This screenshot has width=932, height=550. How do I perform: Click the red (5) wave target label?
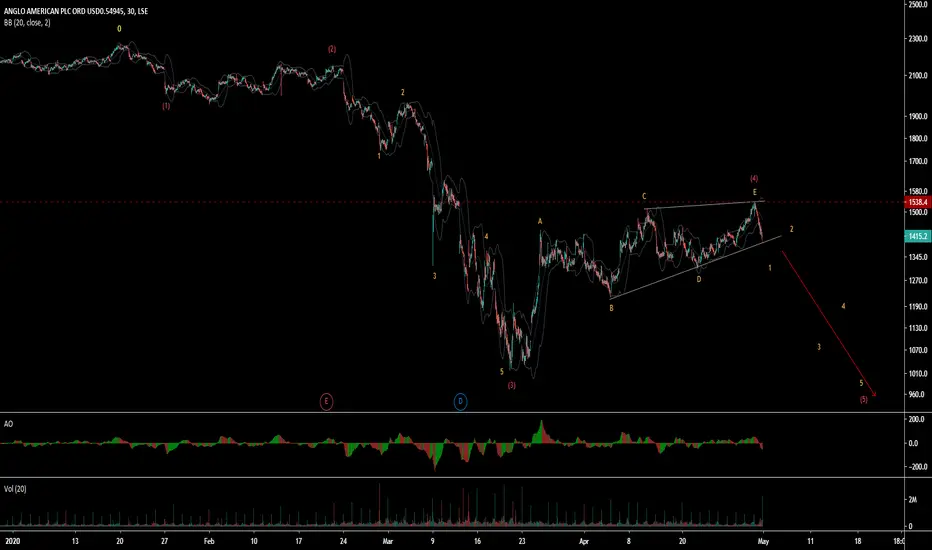click(x=864, y=400)
